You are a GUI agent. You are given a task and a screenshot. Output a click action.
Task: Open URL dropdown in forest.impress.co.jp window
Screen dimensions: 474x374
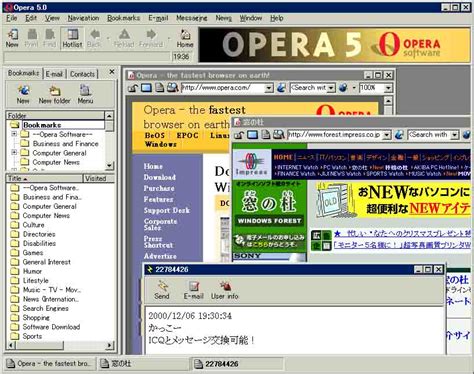(386, 135)
